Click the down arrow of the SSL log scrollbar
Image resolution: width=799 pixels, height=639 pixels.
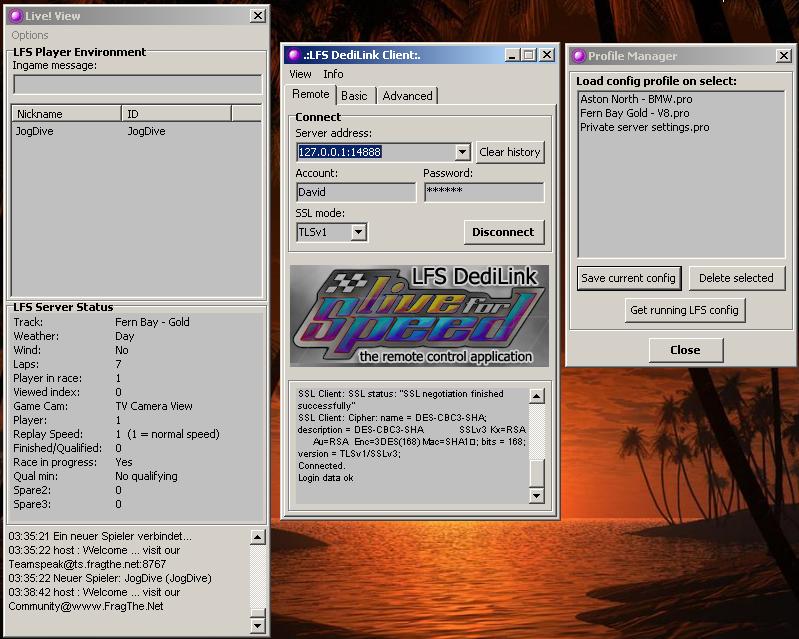point(537,495)
